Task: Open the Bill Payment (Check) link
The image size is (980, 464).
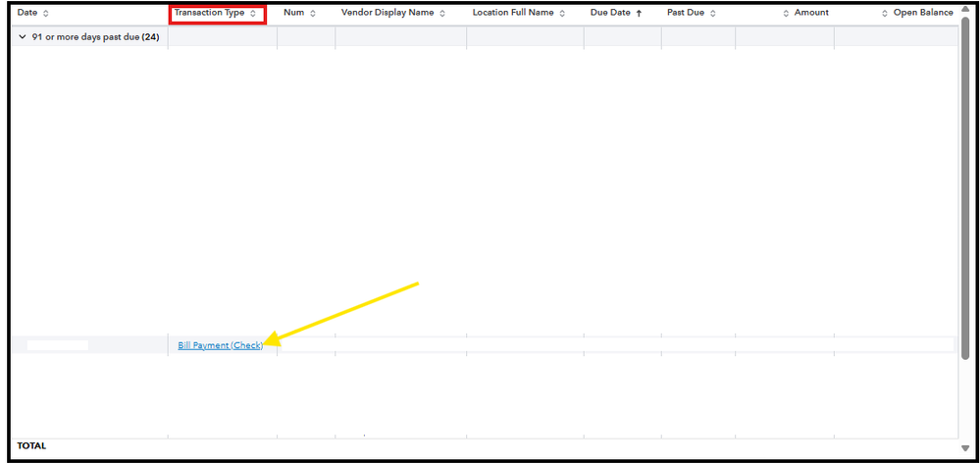Action: pyautogui.click(x=220, y=345)
